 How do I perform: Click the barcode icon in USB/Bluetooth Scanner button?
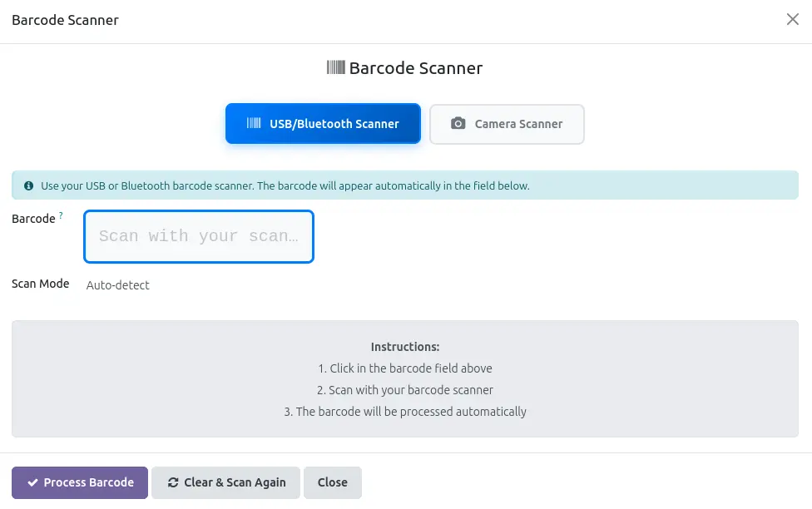coord(254,123)
